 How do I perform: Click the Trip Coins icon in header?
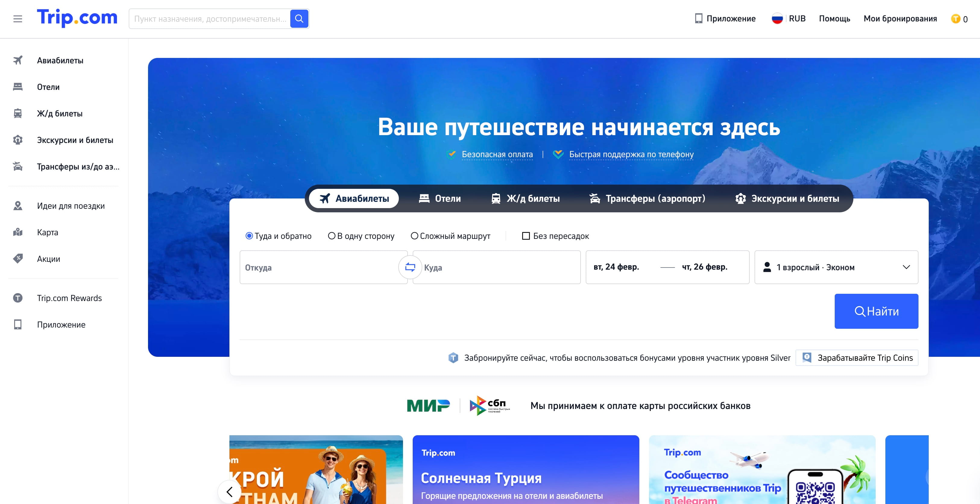coord(955,19)
